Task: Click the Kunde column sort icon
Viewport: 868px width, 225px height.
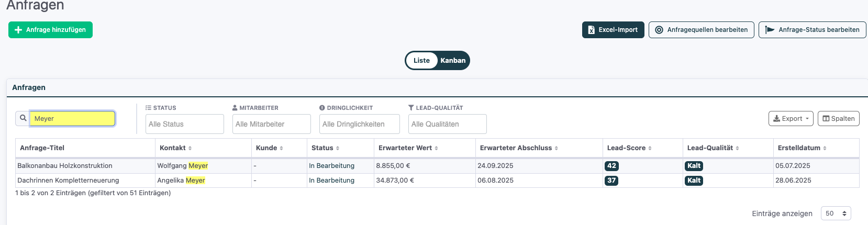Action: coord(282,148)
